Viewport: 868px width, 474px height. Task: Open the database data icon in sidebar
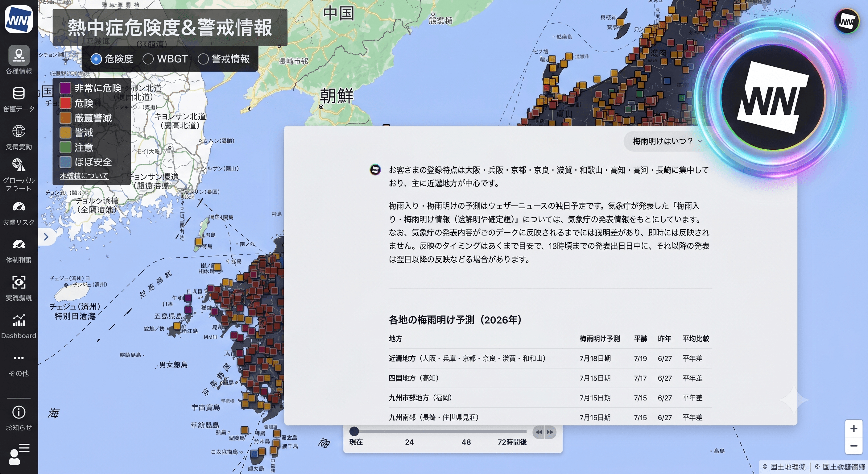[19, 94]
